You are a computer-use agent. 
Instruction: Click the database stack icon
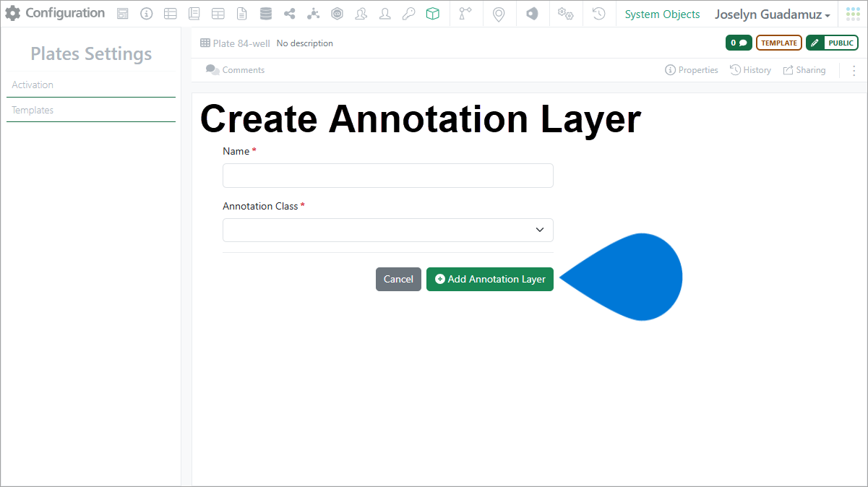266,14
